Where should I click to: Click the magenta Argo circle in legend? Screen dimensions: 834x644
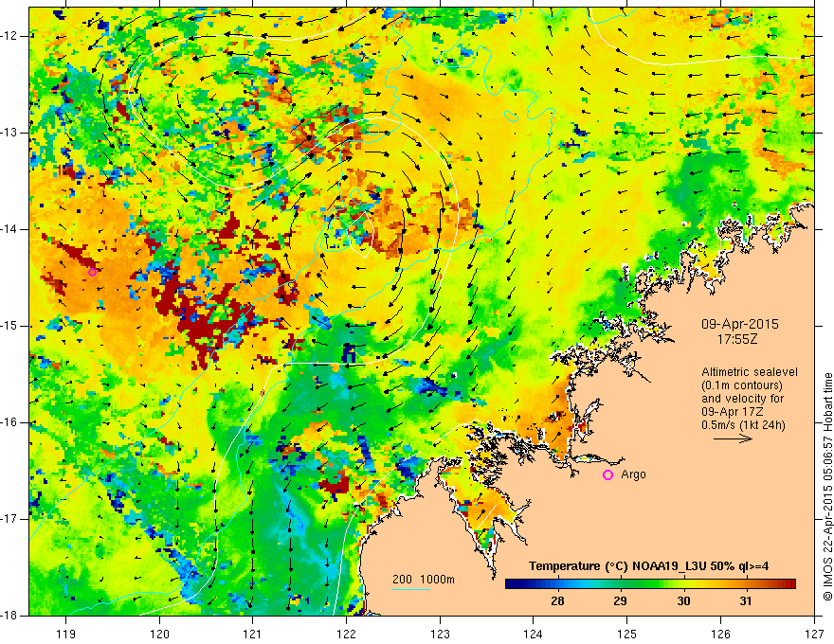(x=607, y=474)
